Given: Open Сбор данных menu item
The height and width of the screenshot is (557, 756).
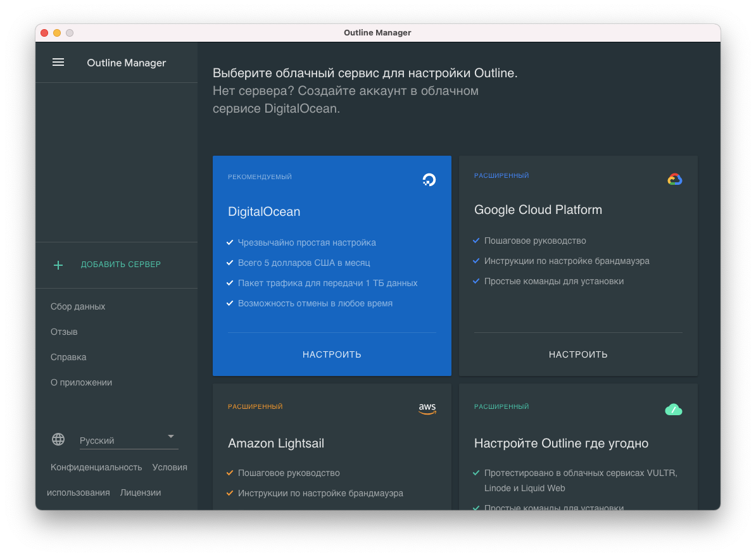Looking at the screenshot, I should (x=78, y=306).
